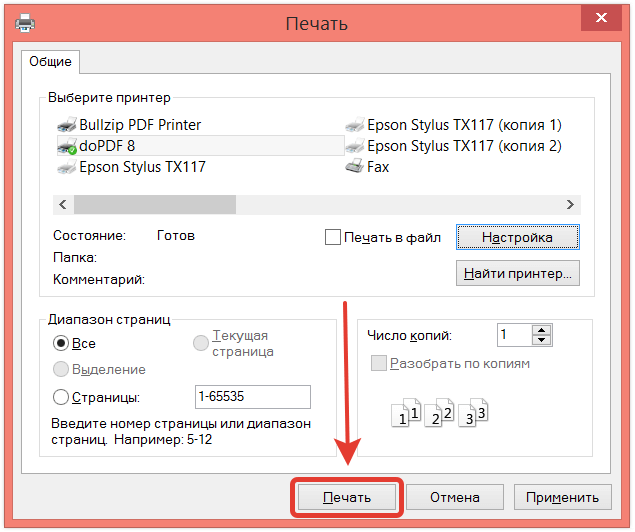Image resolution: width=635 pixels, height=532 pixels.
Task: Close the Печать dialog
Action: [601, 17]
